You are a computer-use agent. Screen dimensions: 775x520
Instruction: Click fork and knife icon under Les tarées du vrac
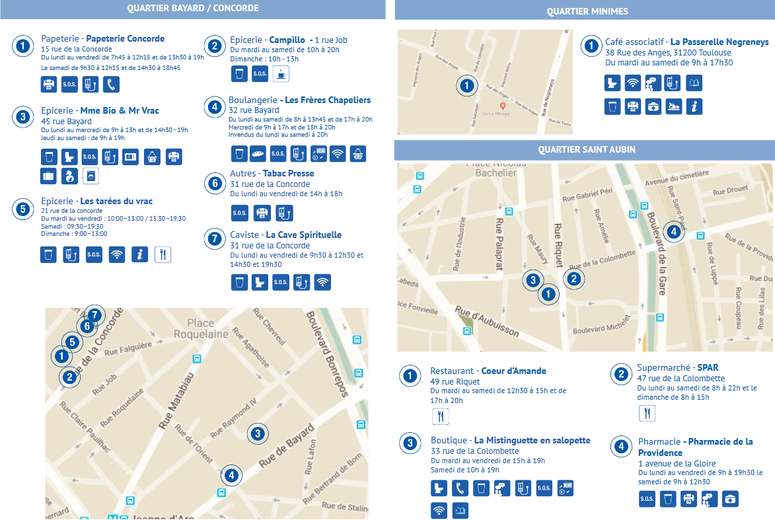click(x=162, y=255)
